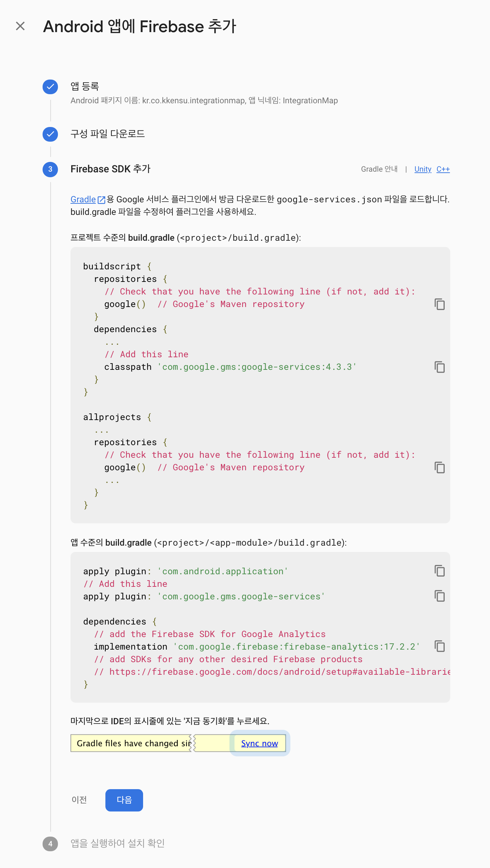The height and width of the screenshot is (868, 490).
Task: Copy the allprojects google() repository line
Action: (x=440, y=467)
